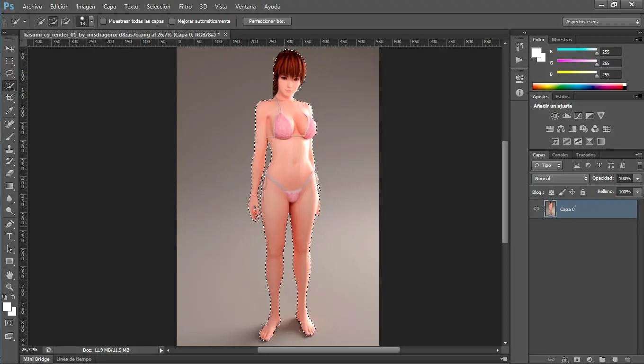Open the Doc status bar arrow menu

point(161,350)
